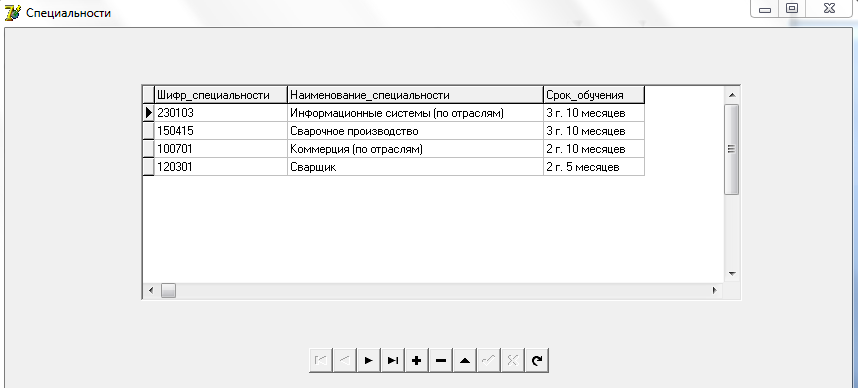858x388 pixels.
Task: Edit current record with triangle button
Action: (465, 360)
